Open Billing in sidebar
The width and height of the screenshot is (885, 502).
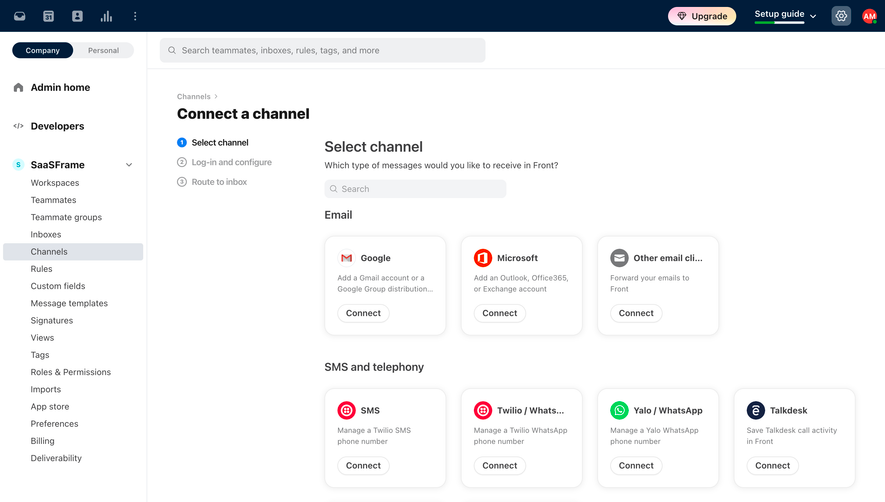pyautogui.click(x=43, y=441)
